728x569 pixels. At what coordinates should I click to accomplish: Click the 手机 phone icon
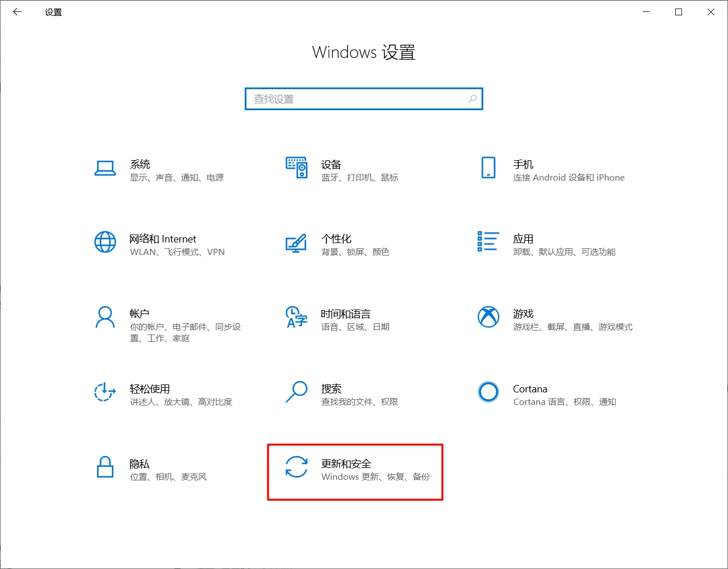(x=488, y=168)
